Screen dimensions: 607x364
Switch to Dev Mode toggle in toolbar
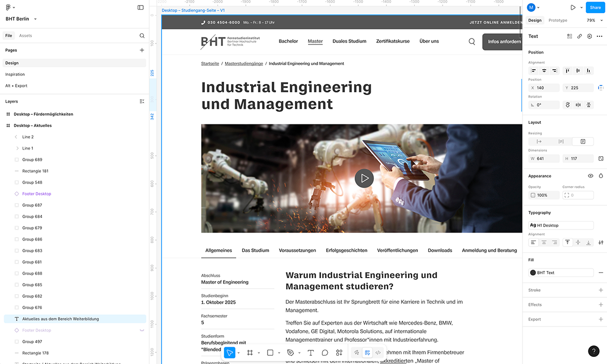(378, 352)
